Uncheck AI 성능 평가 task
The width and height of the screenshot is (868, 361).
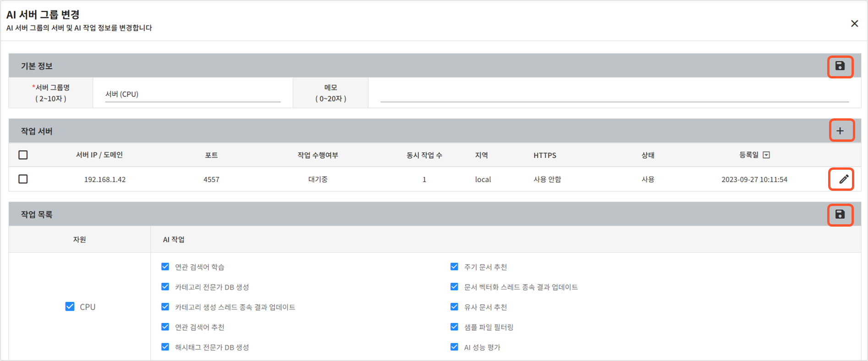tap(454, 347)
